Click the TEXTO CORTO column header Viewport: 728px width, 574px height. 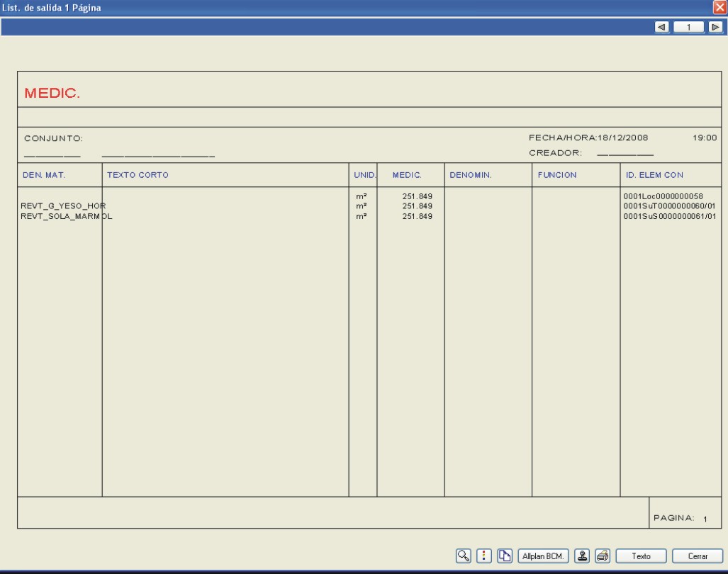[x=138, y=175]
